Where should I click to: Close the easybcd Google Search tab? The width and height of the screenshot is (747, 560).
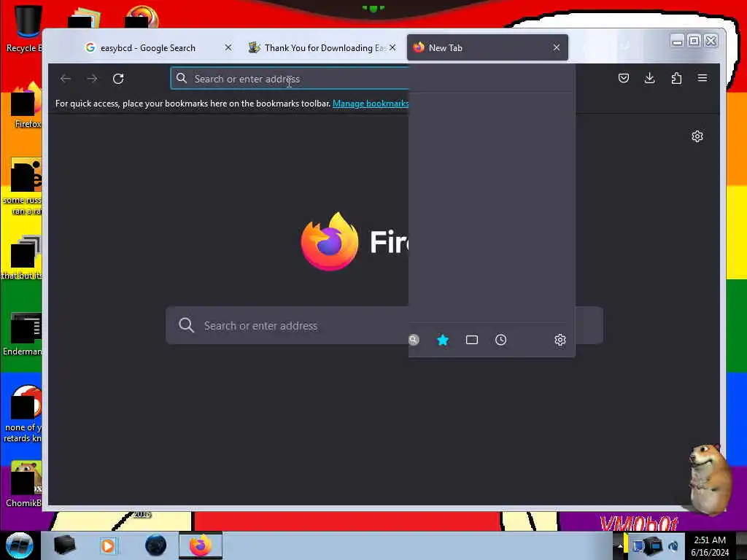point(228,47)
